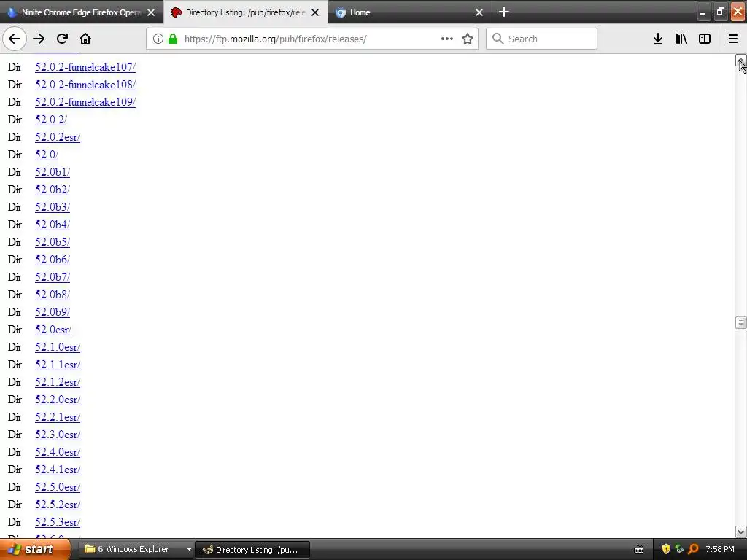747x560 pixels.
Task: Open the 52.0b9/ directory link
Action: (x=53, y=312)
